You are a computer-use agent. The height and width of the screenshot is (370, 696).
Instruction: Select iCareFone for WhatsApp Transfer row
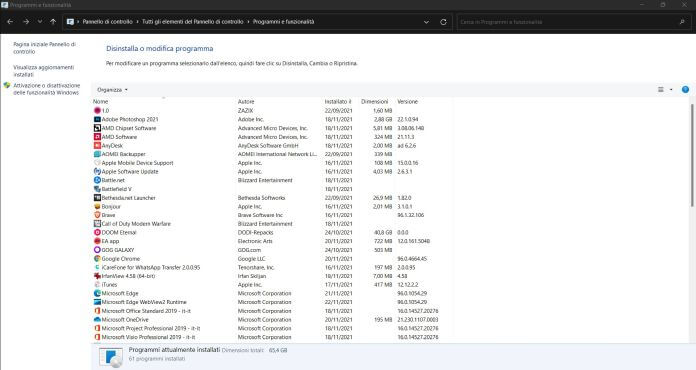(272, 267)
